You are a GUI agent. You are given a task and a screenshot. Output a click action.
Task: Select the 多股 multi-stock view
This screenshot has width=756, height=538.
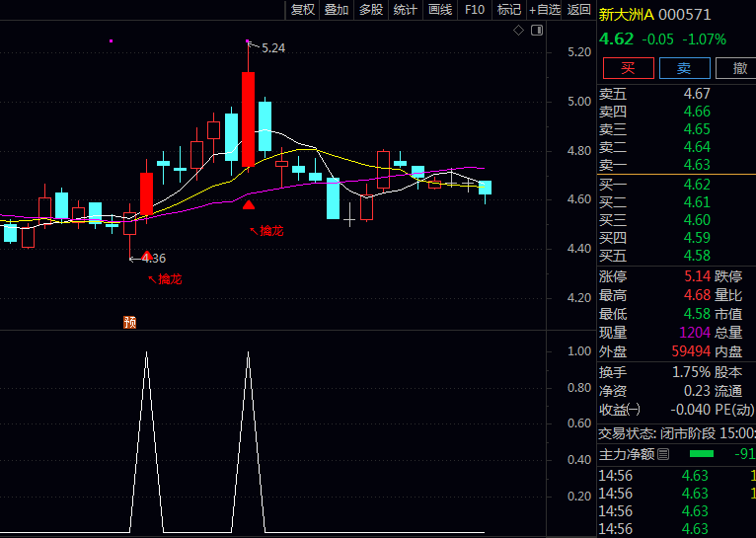[x=370, y=10]
